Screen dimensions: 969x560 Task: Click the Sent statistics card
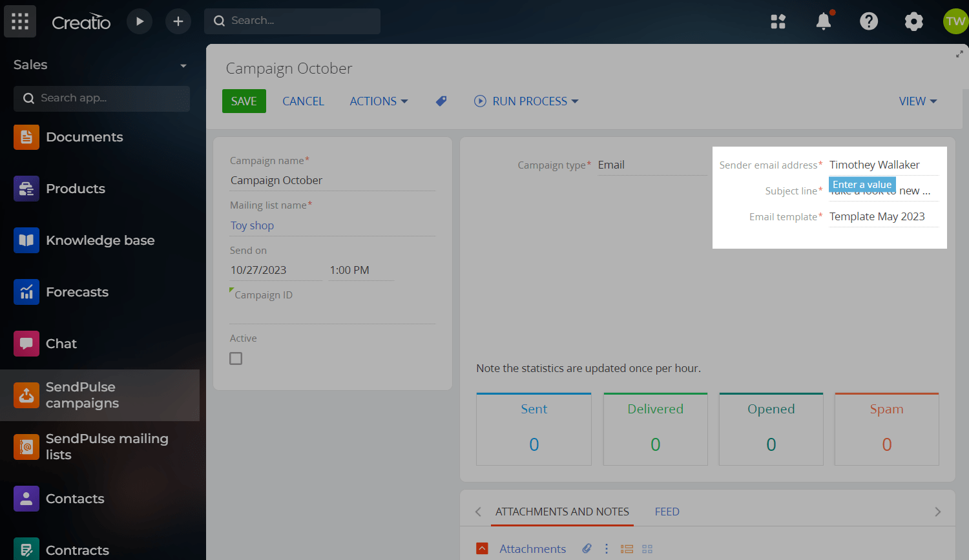(x=534, y=429)
